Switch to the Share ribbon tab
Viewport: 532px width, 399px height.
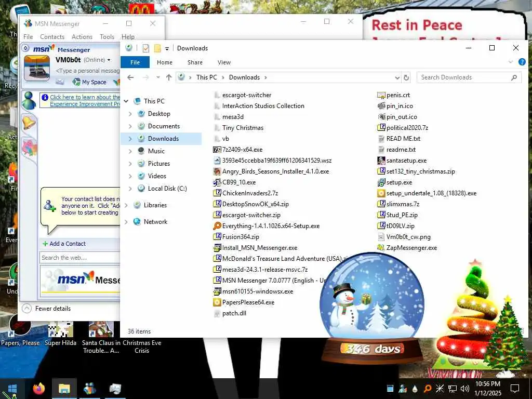(x=195, y=62)
